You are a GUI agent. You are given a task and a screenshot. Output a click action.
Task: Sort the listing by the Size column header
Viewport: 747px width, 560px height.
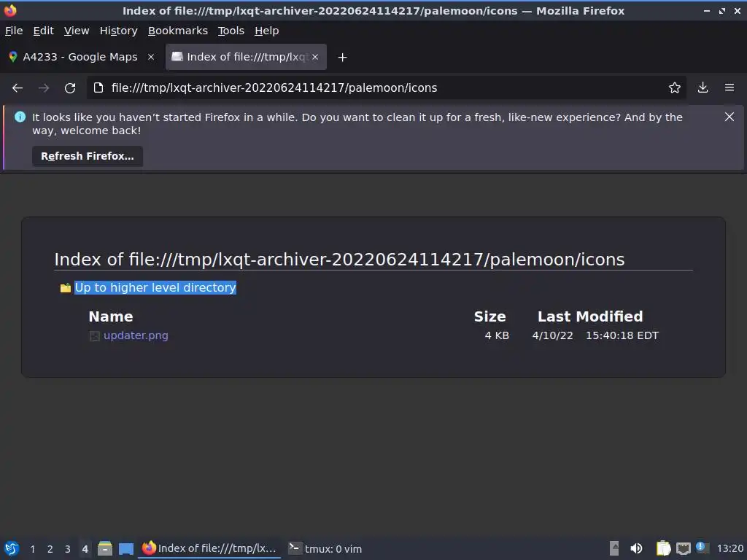tap(489, 316)
